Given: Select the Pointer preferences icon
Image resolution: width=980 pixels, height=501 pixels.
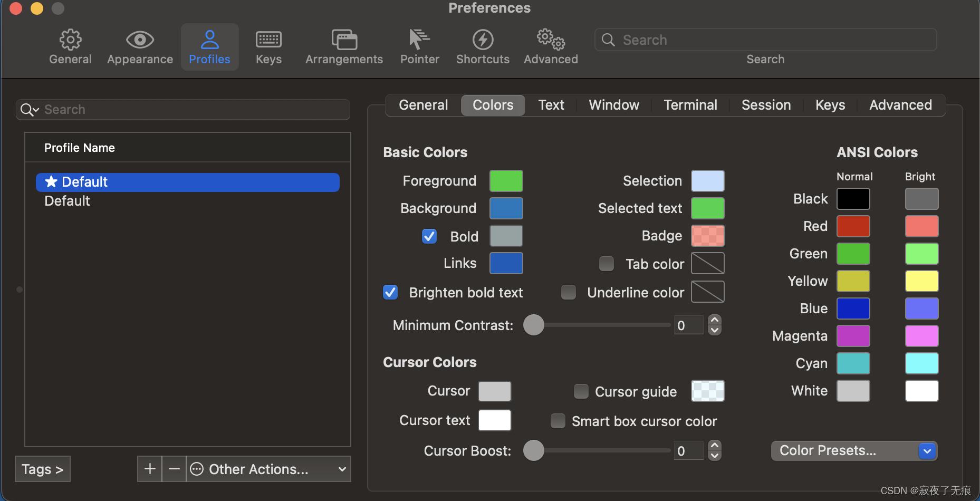Looking at the screenshot, I should 419,46.
